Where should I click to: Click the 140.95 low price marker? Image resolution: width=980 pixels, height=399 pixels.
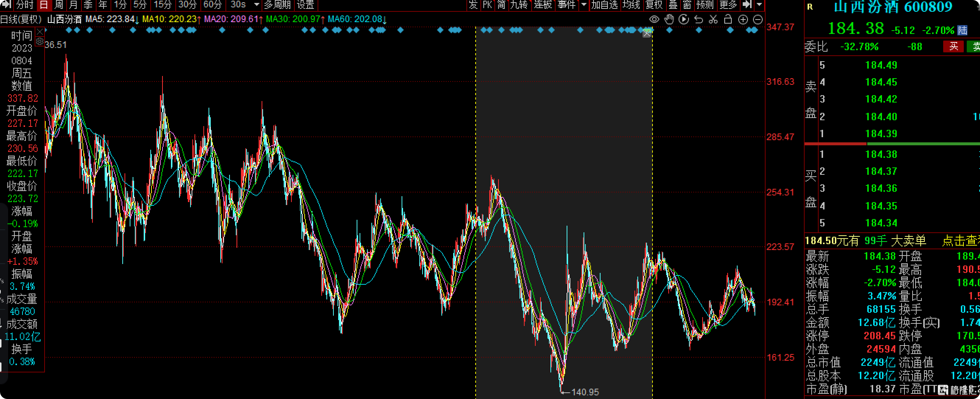[585, 392]
